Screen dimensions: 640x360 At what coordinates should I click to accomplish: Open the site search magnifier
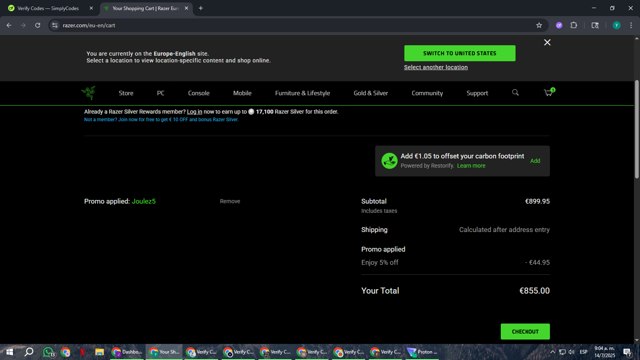516,93
